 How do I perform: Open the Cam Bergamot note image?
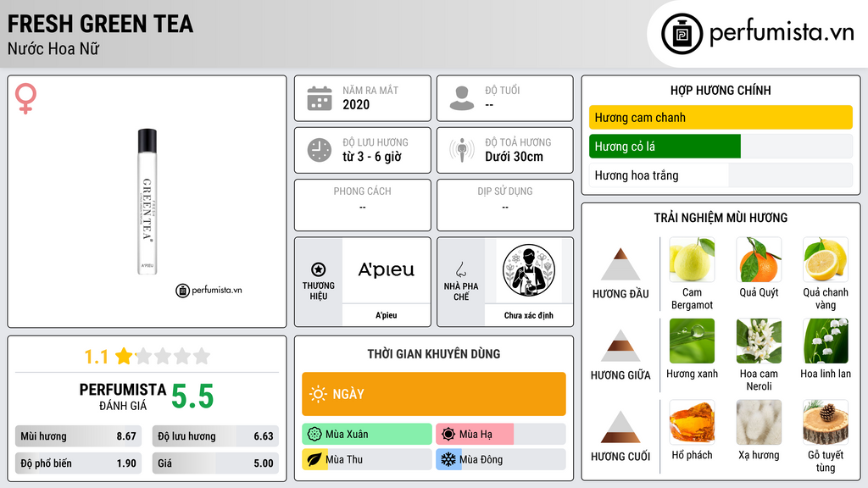[692, 259]
